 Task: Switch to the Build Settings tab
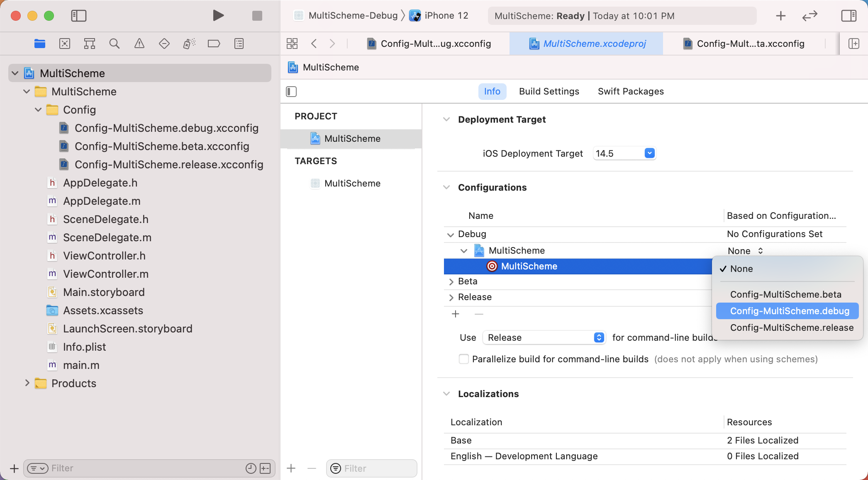click(x=549, y=91)
